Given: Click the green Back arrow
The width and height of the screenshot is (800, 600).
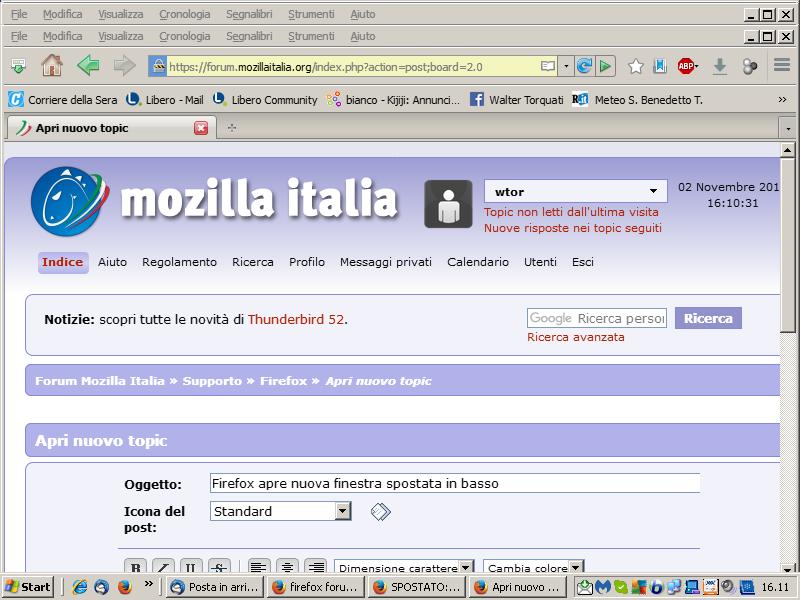Looking at the screenshot, I should 88,66.
